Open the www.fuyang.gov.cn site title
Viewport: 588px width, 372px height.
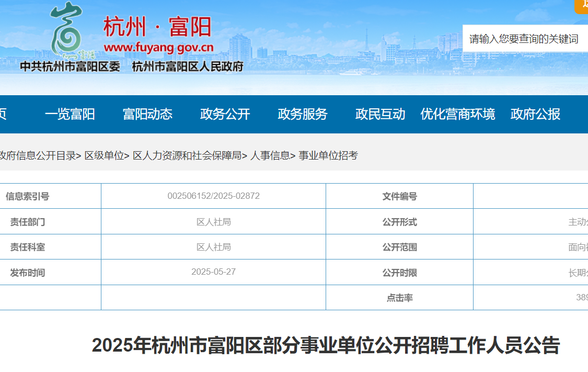tap(158, 48)
